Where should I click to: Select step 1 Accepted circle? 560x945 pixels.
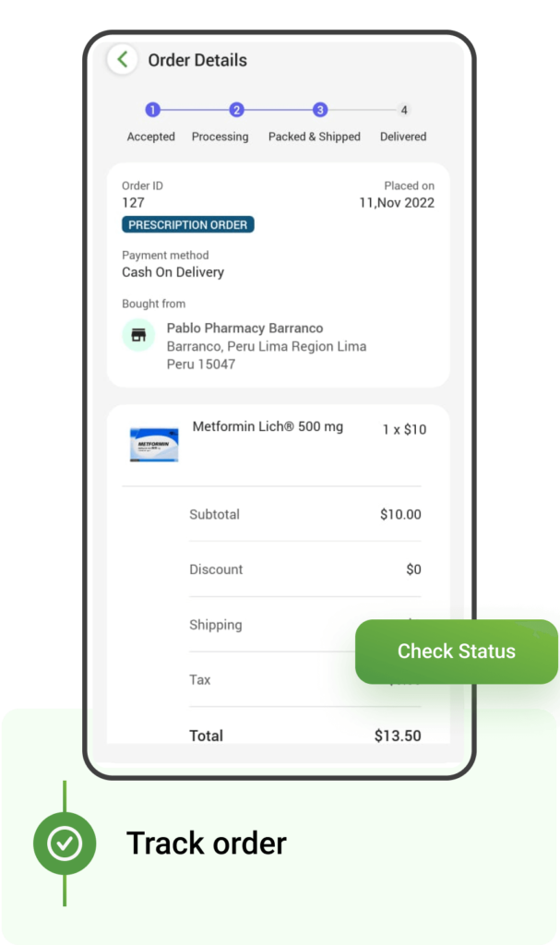point(152,110)
